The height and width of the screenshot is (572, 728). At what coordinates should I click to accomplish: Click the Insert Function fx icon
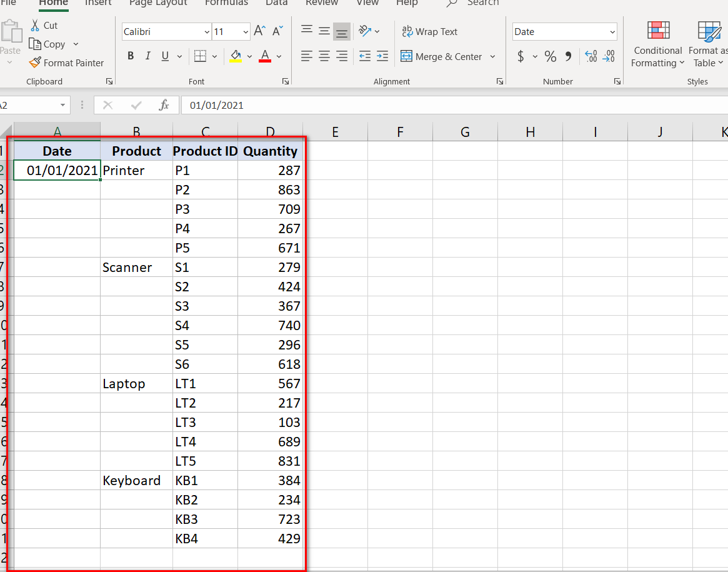point(164,105)
